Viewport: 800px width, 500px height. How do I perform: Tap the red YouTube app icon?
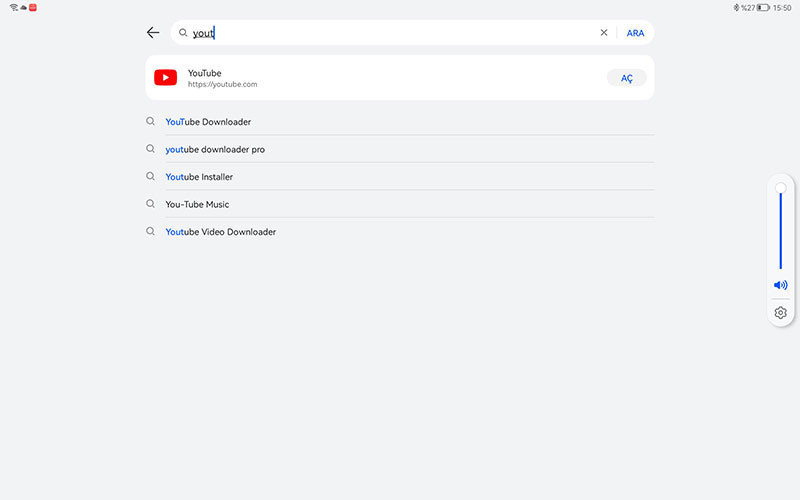click(x=165, y=78)
